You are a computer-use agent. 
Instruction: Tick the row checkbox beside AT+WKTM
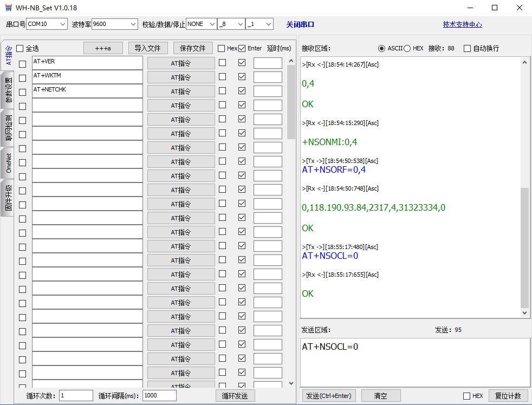pos(22,78)
